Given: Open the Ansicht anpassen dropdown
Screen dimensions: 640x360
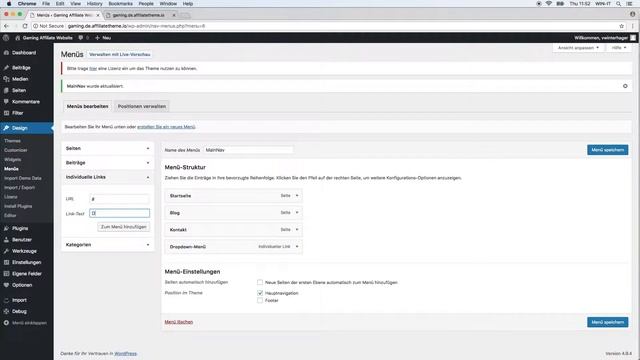Looking at the screenshot, I should coord(578,48).
